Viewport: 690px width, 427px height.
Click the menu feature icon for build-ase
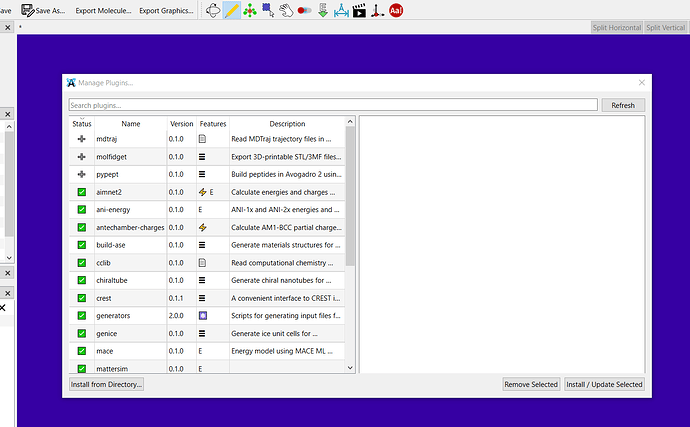tap(202, 245)
